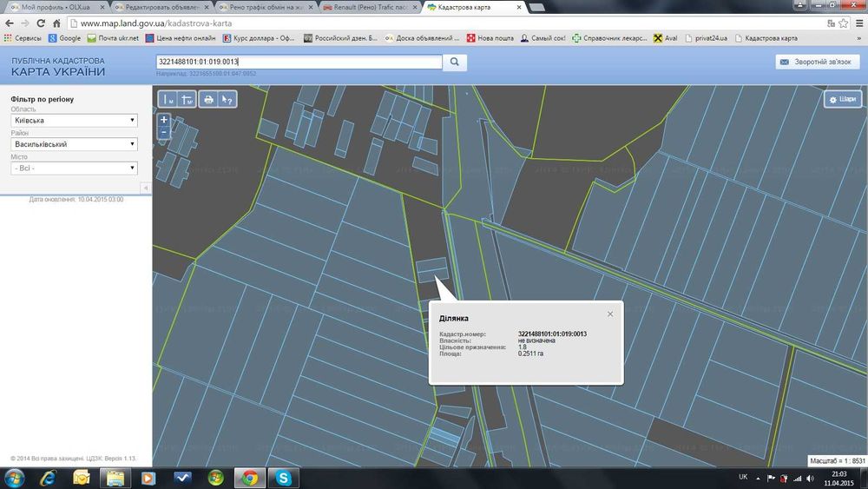Viewport: 868px width, 489px height.
Task: Click the green globe taskbar icon
Action: click(x=216, y=478)
